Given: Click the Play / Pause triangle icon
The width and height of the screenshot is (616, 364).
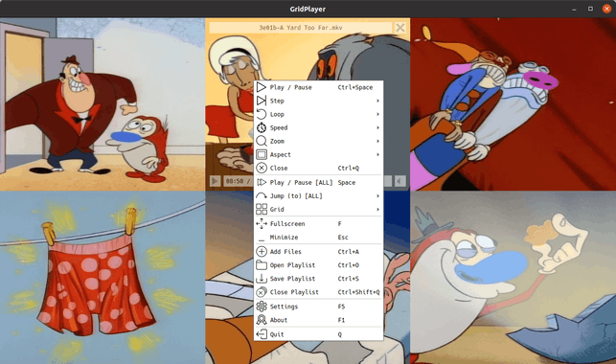Looking at the screenshot, I should pyautogui.click(x=262, y=87).
